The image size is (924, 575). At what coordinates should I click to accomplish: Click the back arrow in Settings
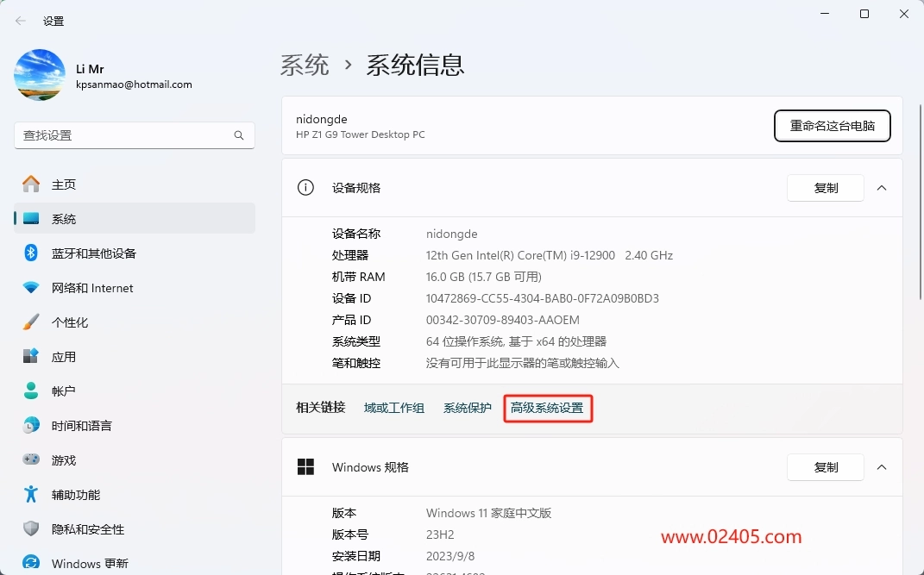(x=21, y=22)
